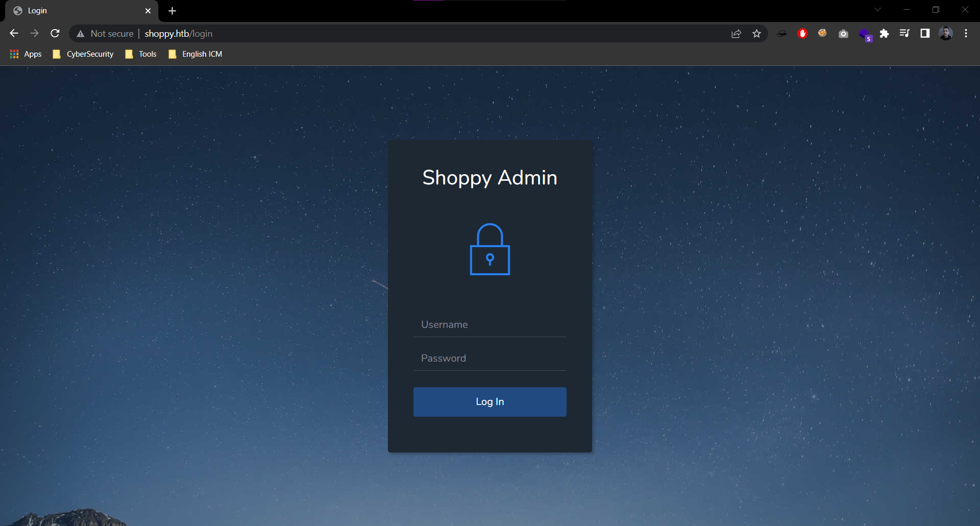Open the black hat extension
This screenshot has width=980, height=526.
[x=782, y=34]
